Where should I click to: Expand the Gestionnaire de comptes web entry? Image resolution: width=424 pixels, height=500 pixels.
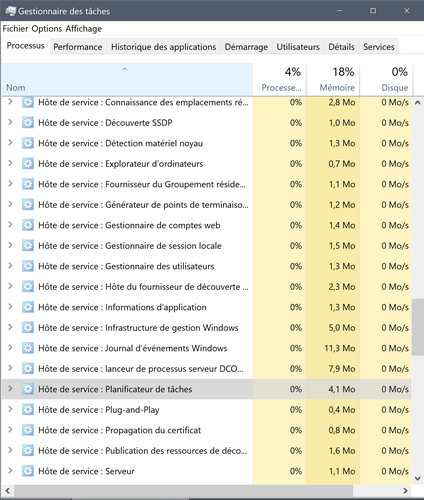pos(10,225)
